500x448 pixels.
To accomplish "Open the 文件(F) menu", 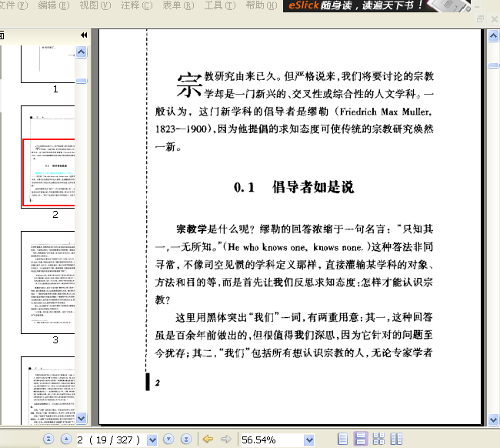I will 13,5.
